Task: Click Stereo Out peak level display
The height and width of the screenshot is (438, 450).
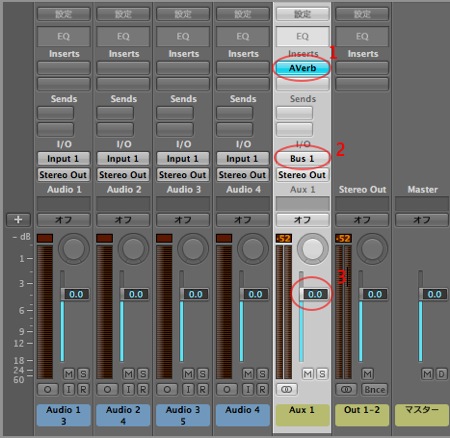Action: point(344,238)
